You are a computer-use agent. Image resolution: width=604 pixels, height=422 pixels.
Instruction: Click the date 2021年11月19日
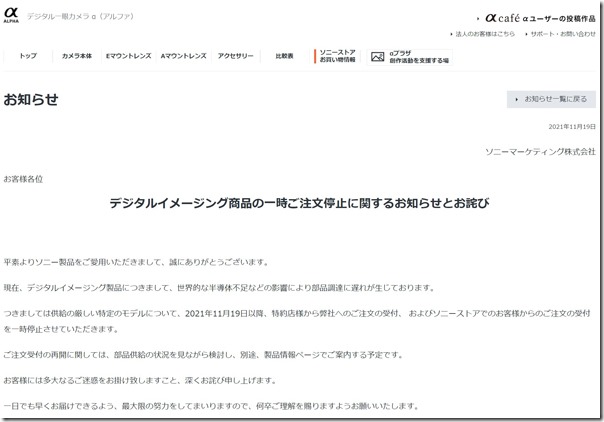[572, 127]
